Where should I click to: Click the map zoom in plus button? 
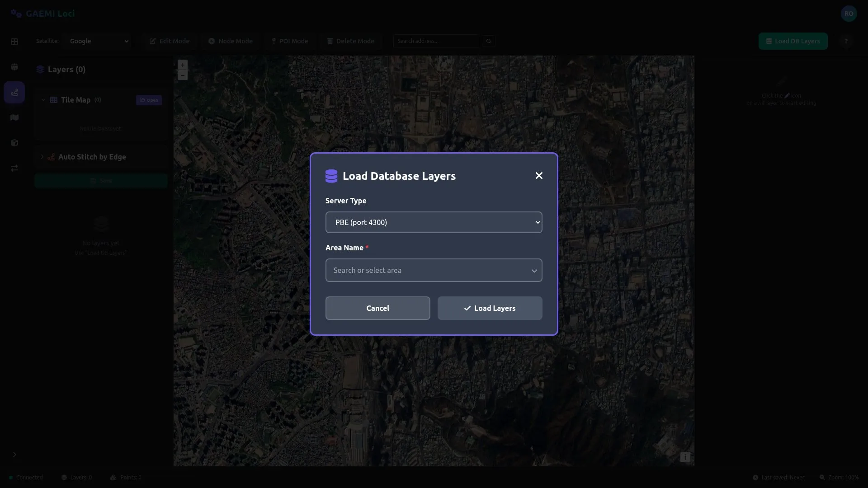point(183,65)
